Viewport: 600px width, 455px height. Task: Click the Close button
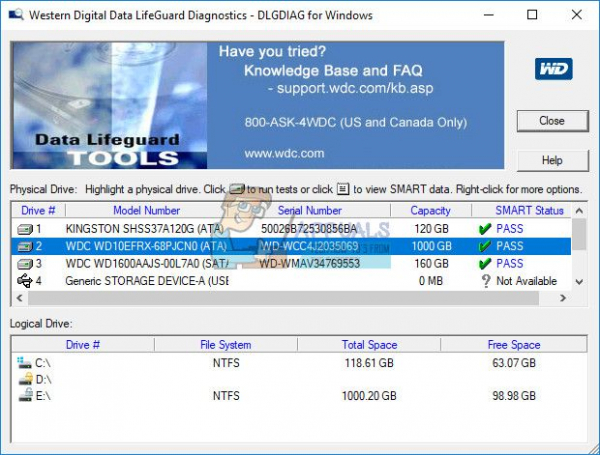(x=552, y=121)
